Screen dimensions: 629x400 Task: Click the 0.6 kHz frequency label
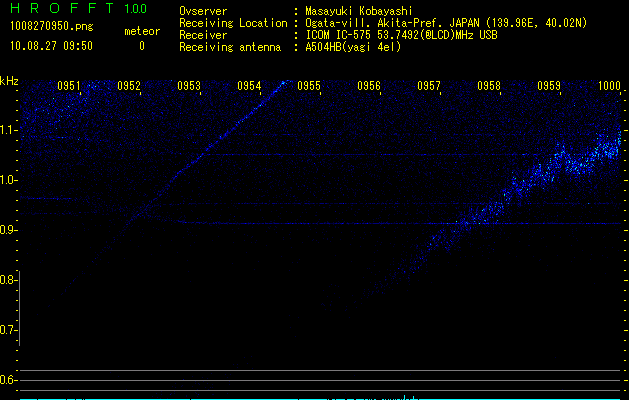click(8, 380)
